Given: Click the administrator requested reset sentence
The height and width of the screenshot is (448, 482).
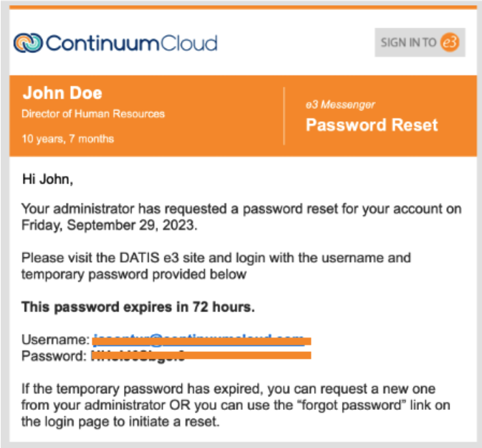Looking at the screenshot, I should pos(241,209).
